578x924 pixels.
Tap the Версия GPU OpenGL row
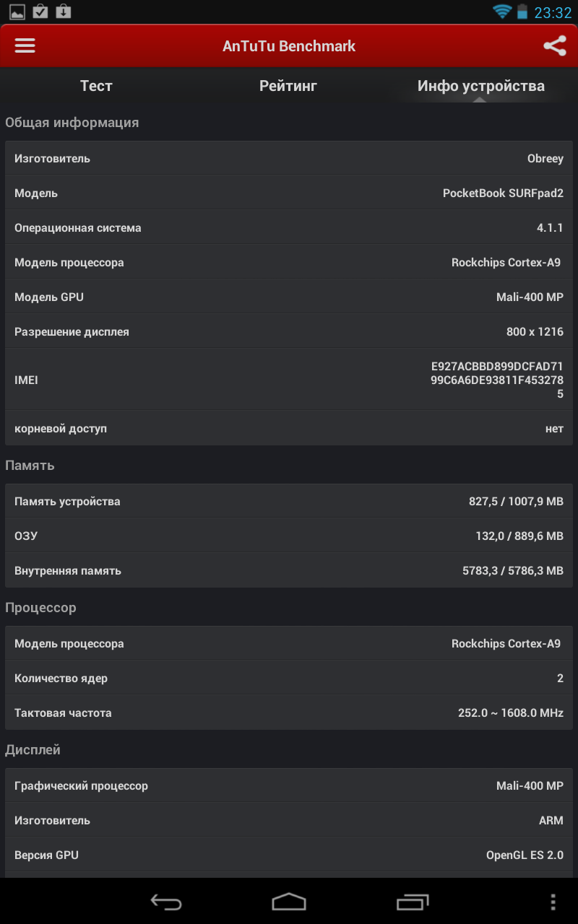pyautogui.click(x=289, y=855)
